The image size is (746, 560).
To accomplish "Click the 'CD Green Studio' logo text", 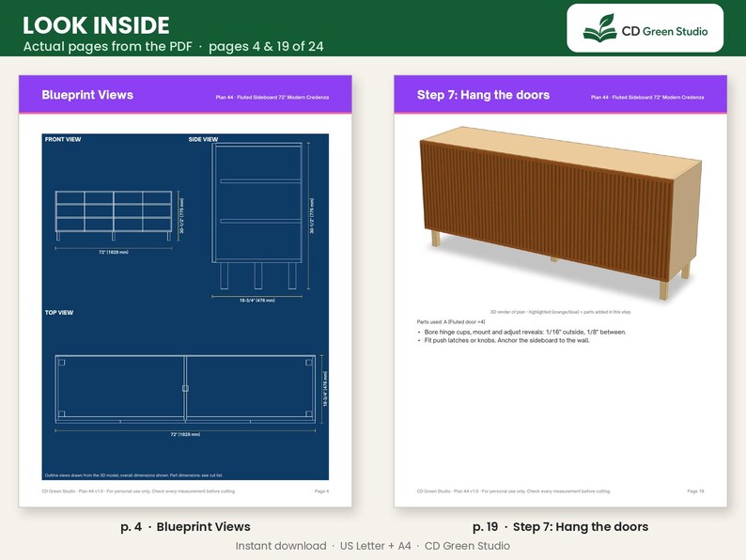I will pos(664,31).
